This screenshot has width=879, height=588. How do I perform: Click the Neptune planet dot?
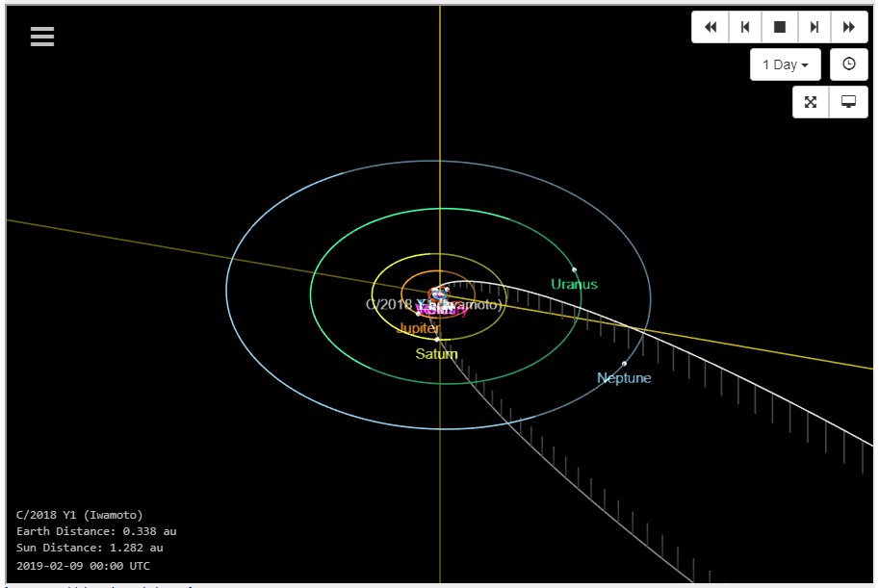(x=625, y=364)
